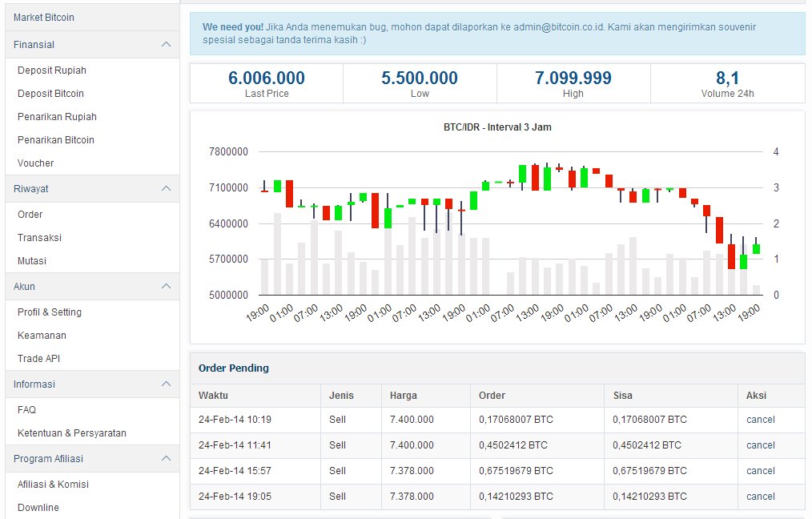Collapse the Akun section chevron
812x519 pixels.
(x=166, y=287)
